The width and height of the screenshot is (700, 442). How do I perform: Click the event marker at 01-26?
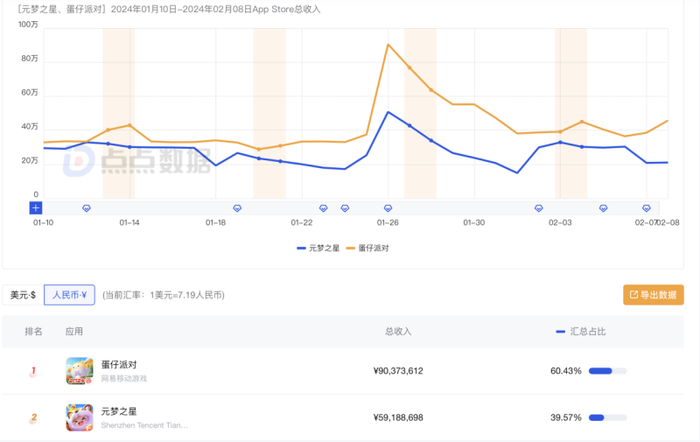pyautogui.click(x=388, y=208)
